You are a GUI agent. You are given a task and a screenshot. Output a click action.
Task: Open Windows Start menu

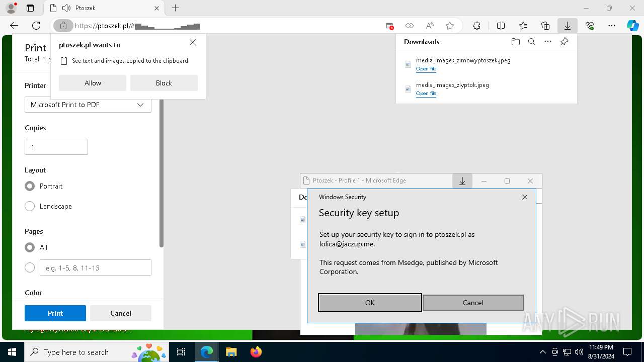click(x=12, y=352)
